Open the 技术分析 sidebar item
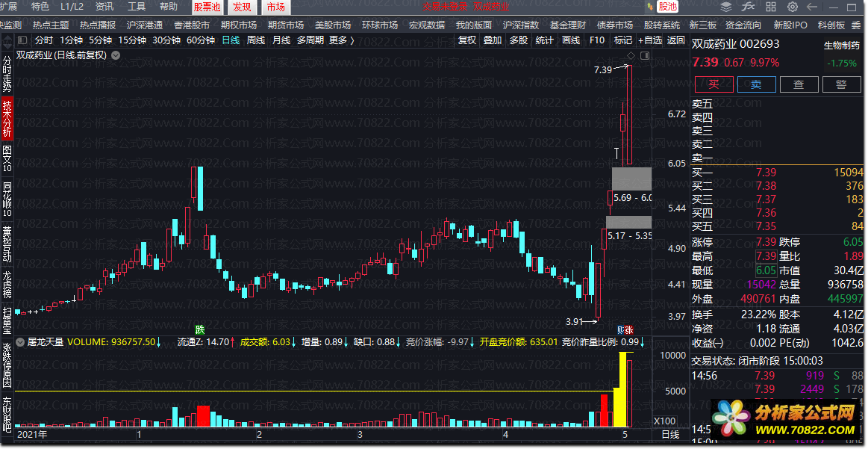Viewport: 868px width, 449px height. 7,118
